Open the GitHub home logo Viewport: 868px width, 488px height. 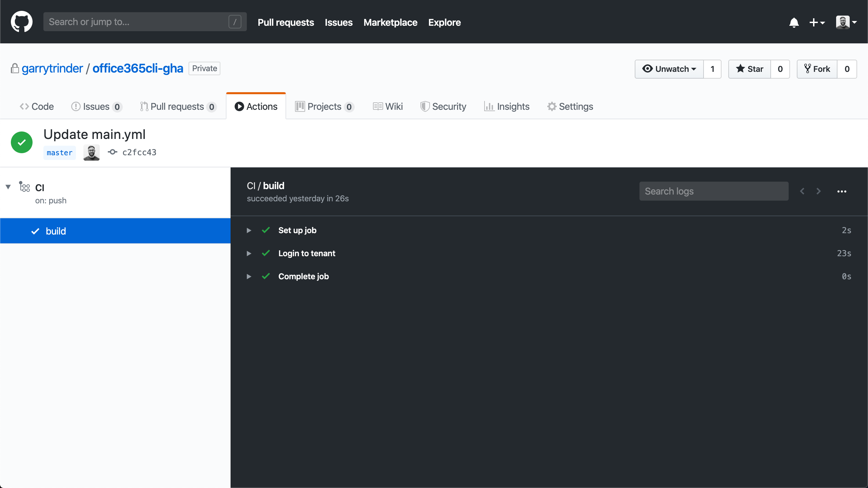point(22,22)
